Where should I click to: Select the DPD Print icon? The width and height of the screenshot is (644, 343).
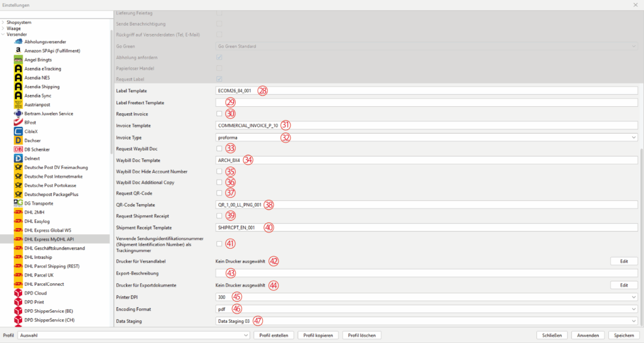point(18,302)
